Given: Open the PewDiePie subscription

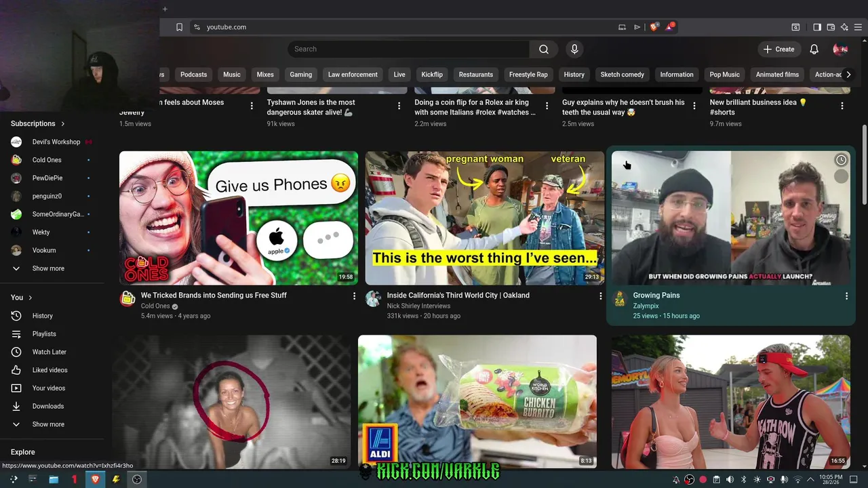Looking at the screenshot, I should (47, 178).
